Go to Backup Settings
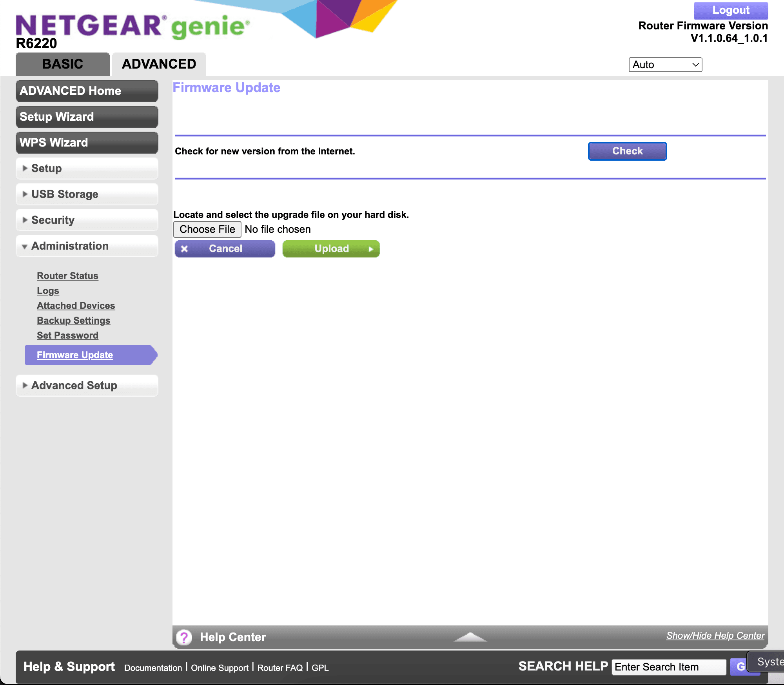This screenshot has height=685, width=784. pyautogui.click(x=73, y=321)
